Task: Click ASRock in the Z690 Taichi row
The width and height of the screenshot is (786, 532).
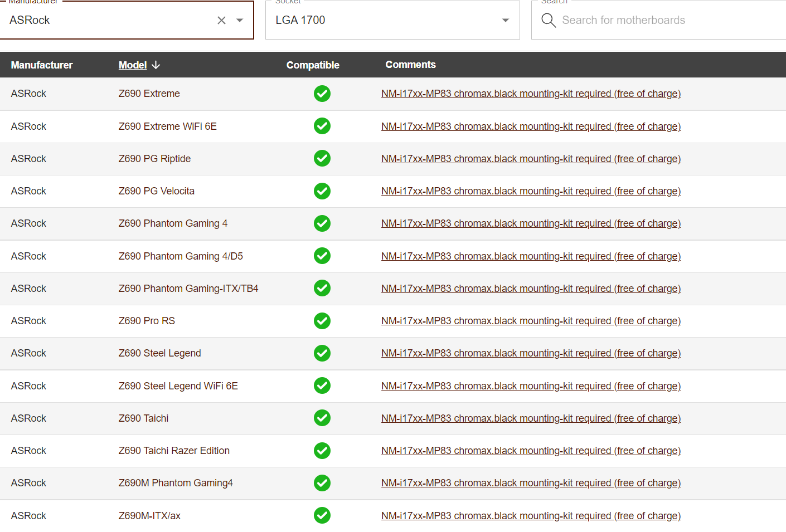Action: (x=28, y=418)
